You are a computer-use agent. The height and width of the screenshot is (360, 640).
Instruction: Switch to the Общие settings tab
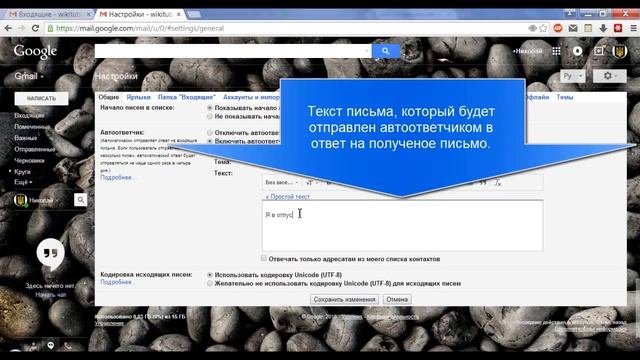(x=109, y=97)
